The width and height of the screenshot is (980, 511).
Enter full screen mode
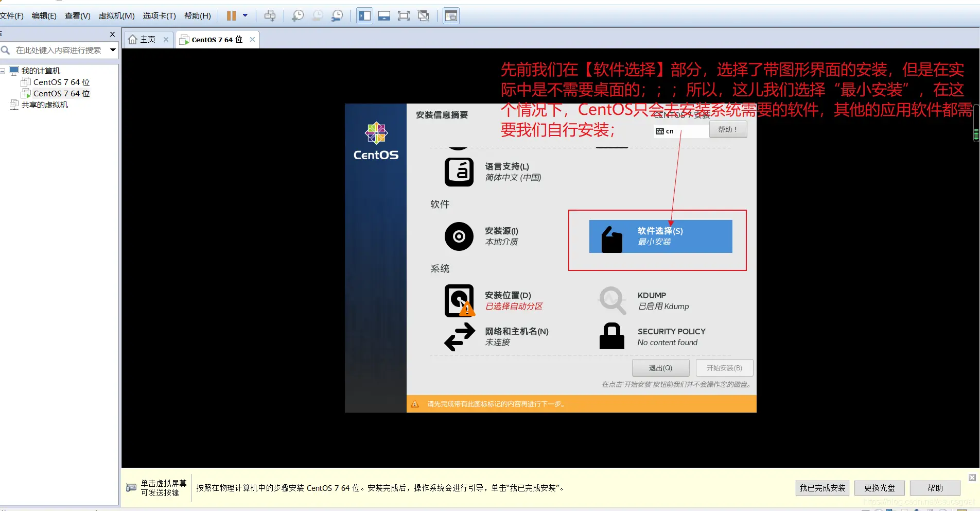(404, 16)
